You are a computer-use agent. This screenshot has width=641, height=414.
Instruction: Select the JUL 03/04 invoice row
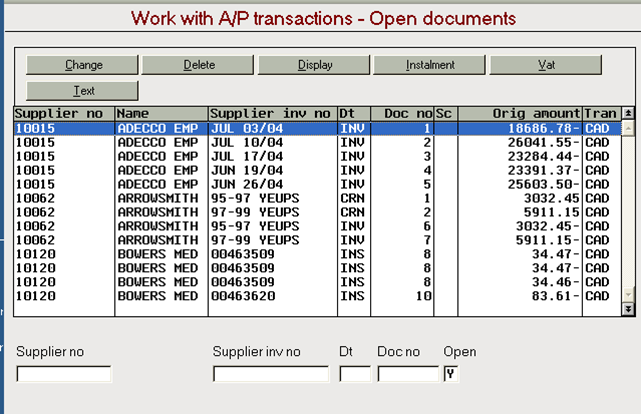click(318, 129)
